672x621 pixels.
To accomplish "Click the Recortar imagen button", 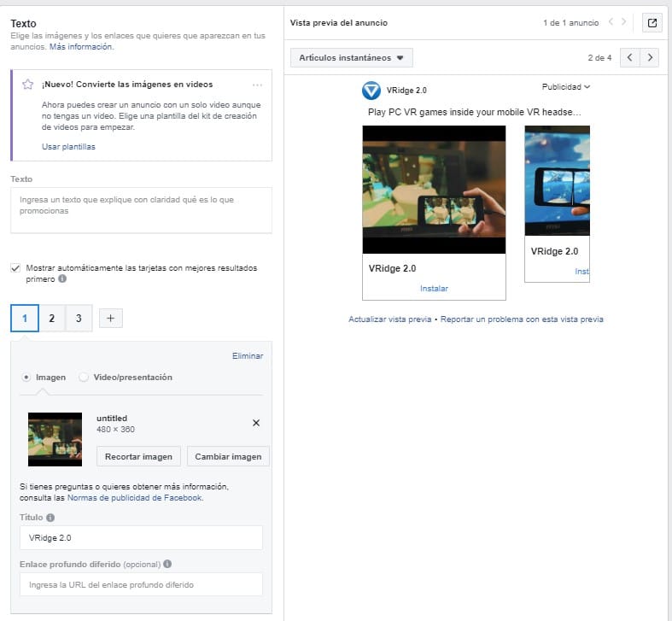I will (x=138, y=457).
